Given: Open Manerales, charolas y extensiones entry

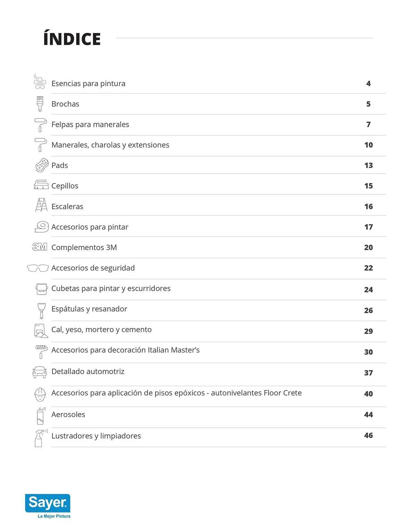Looking at the screenshot, I should pos(110,145).
